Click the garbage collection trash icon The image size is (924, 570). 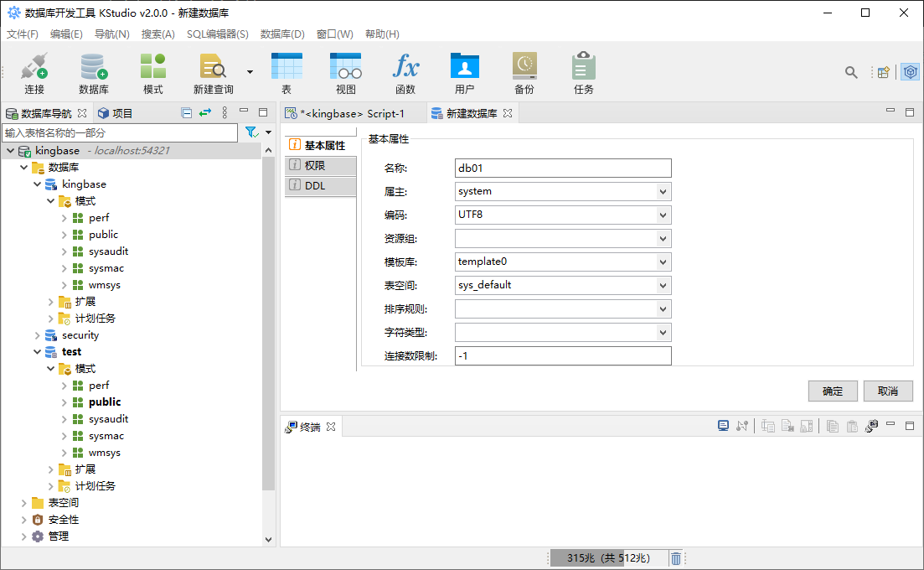click(x=676, y=558)
